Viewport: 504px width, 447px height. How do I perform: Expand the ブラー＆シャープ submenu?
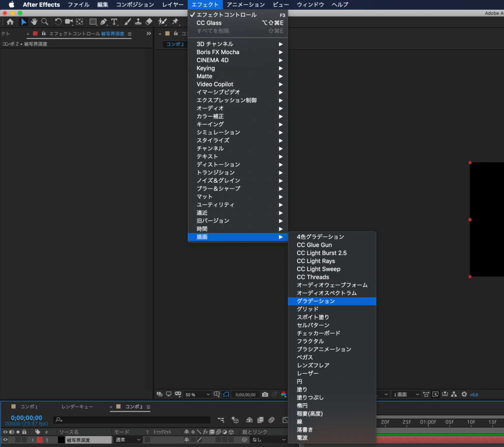(x=238, y=189)
